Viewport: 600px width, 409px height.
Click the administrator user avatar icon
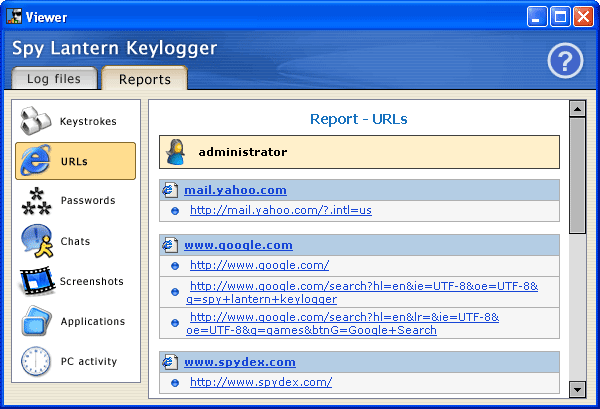coord(176,152)
